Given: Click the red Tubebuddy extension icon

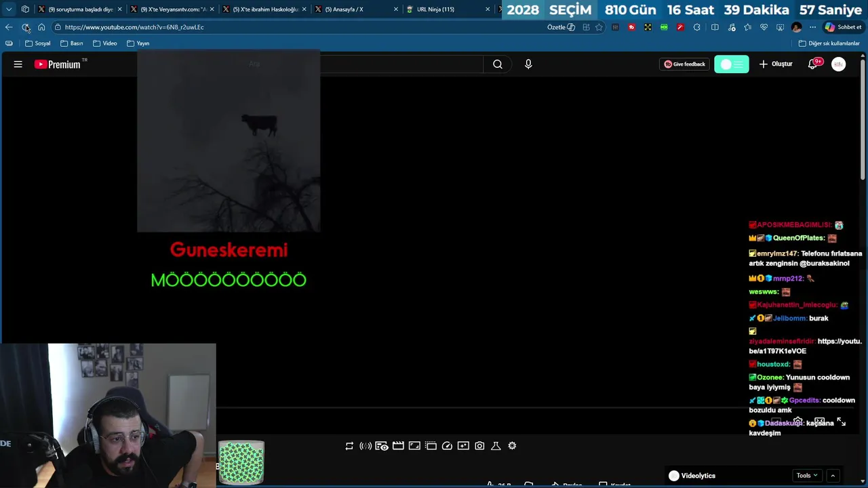Looking at the screenshot, I should pyautogui.click(x=631, y=27).
